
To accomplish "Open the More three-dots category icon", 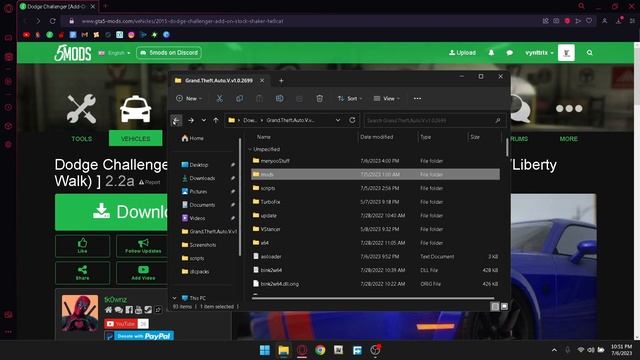I will [569, 109].
